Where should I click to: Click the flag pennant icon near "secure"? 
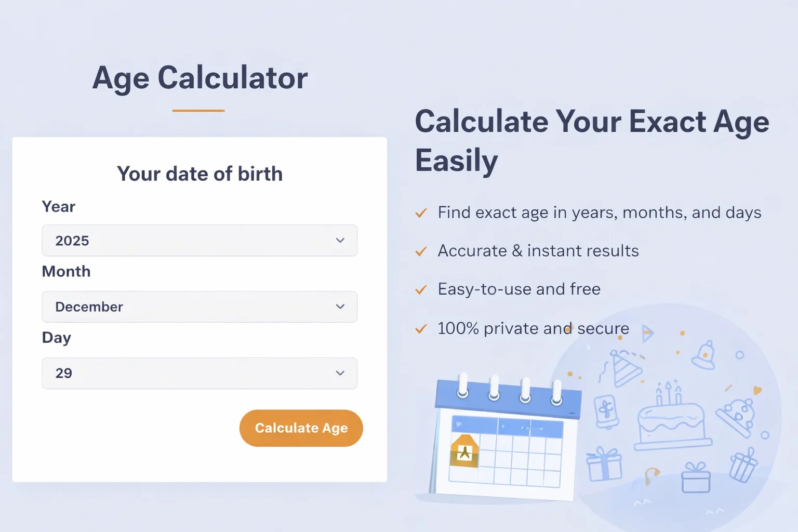coord(647,333)
